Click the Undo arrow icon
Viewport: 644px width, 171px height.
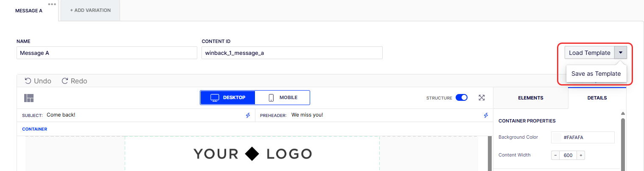(28, 81)
